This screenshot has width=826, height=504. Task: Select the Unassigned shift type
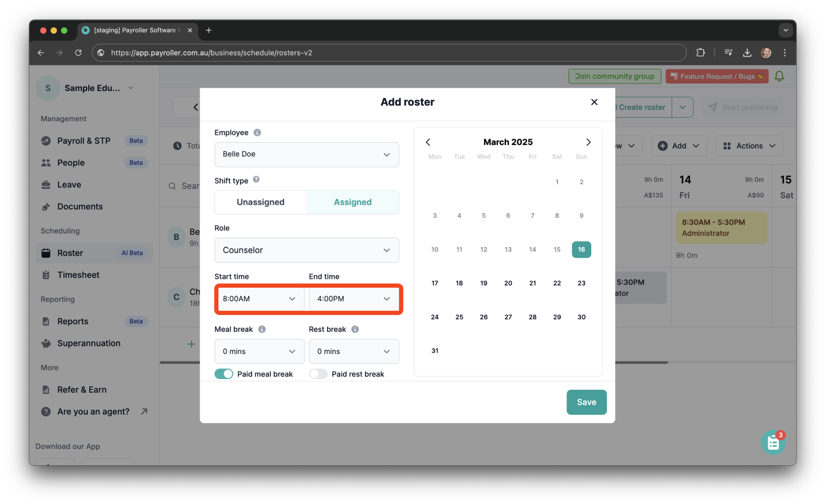[x=260, y=202]
